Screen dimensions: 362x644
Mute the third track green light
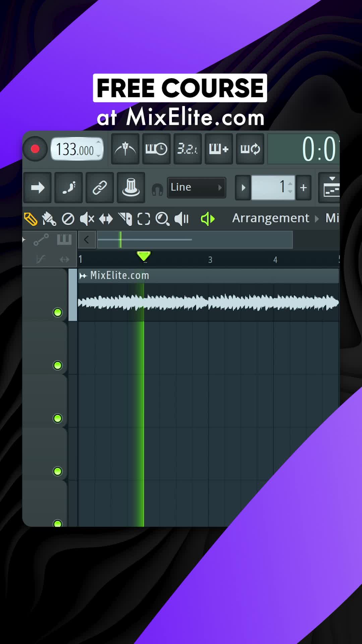pyautogui.click(x=58, y=418)
